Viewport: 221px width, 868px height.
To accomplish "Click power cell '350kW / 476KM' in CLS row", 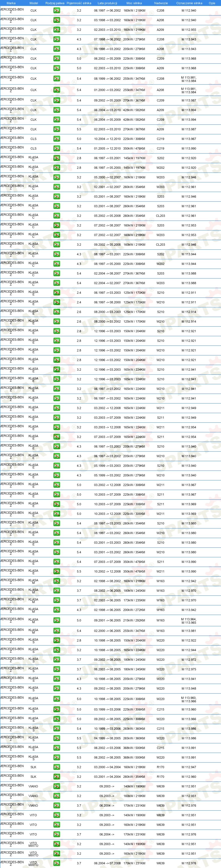I will point(134,148).
